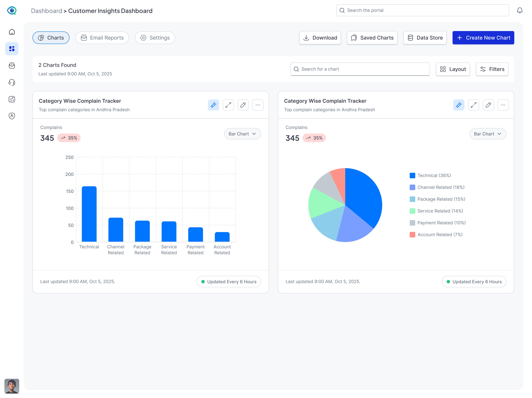Image resolution: width=532 pixels, height=398 pixels.
Task: Open Bar Chart dropdown on left chart
Action: [x=242, y=134]
